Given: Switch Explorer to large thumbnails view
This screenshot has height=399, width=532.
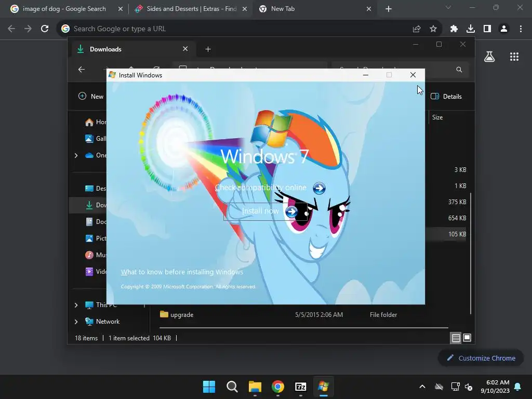Looking at the screenshot, I should [467, 338].
